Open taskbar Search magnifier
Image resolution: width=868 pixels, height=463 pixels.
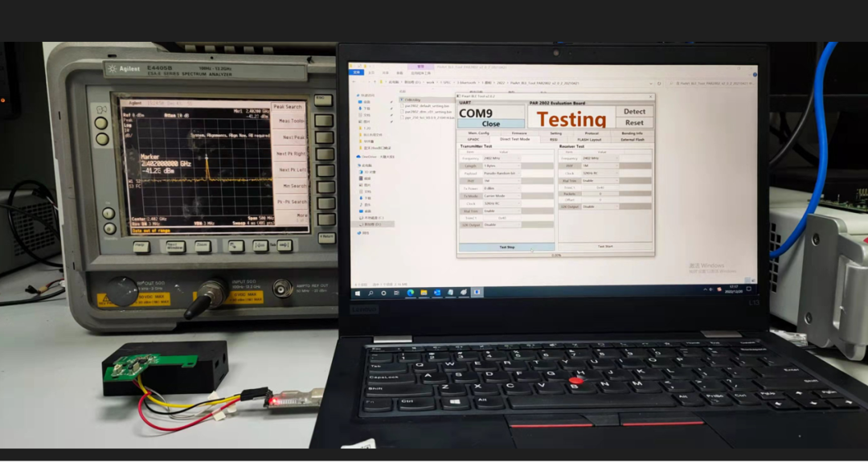(x=371, y=293)
